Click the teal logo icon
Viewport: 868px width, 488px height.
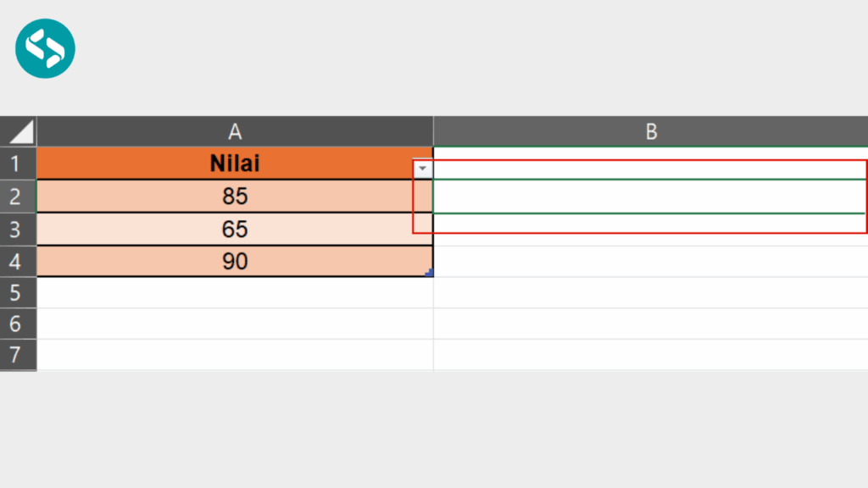45,47
